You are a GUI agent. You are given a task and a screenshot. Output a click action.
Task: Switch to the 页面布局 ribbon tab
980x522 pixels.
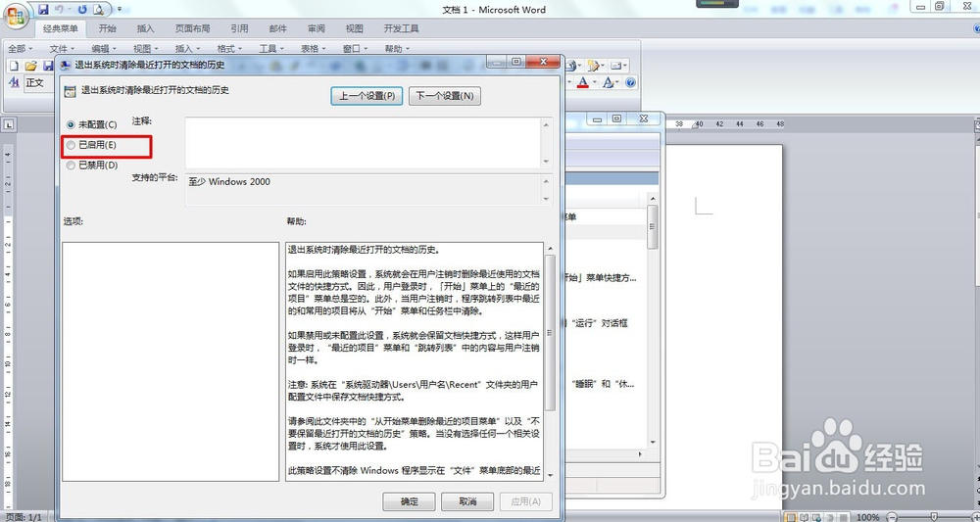click(192, 28)
